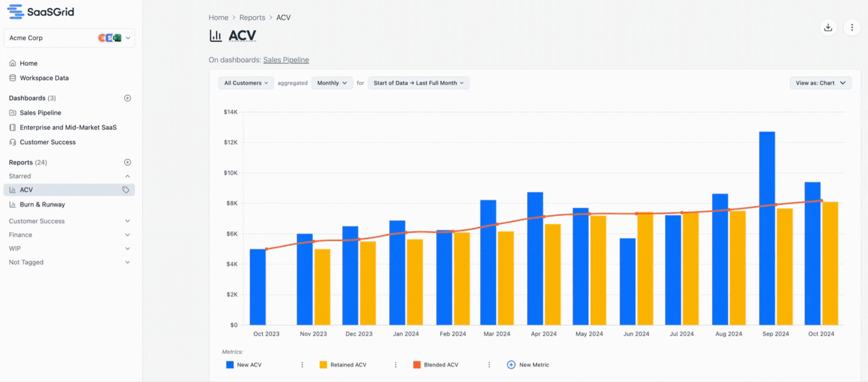Open the View as Chart dropdown
The height and width of the screenshot is (382, 868).
(x=820, y=83)
